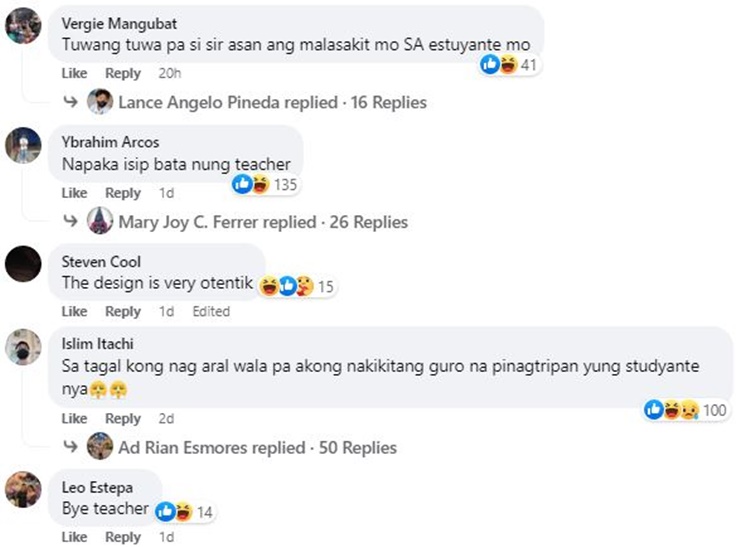
Task: Open reactions on Vergie Mangubat's comment
Action: click(508, 65)
